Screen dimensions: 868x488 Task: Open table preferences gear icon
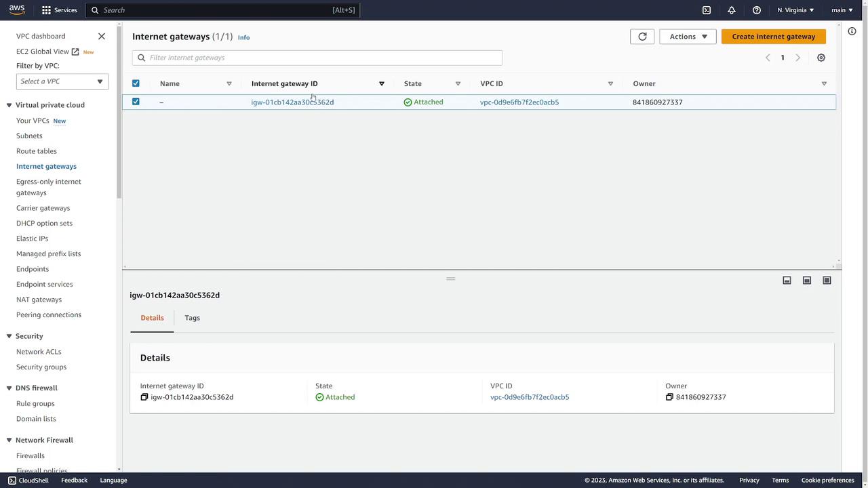pyautogui.click(x=821, y=58)
